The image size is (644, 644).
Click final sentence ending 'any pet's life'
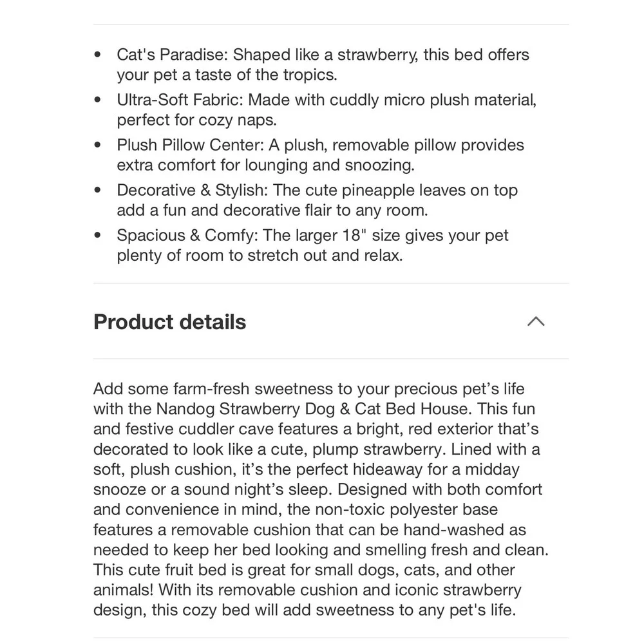[305, 600]
